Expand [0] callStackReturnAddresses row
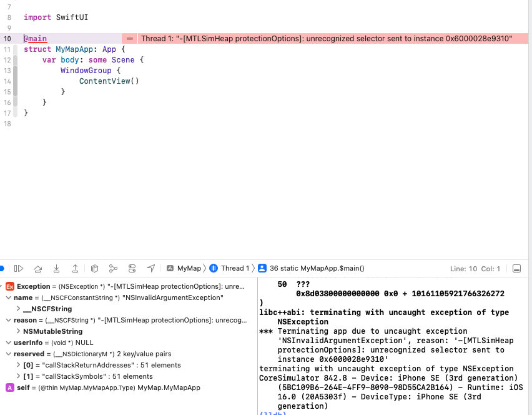This screenshot has height=415, width=532. (18, 365)
